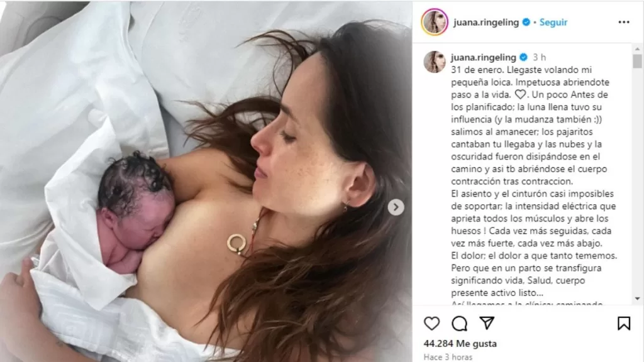
Task: Open juana.ringeling profile from header username
Action: coord(486,23)
